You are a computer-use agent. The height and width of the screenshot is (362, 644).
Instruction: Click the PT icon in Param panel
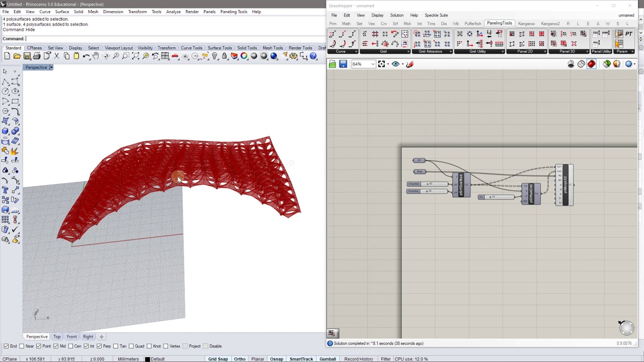pos(629,34)
